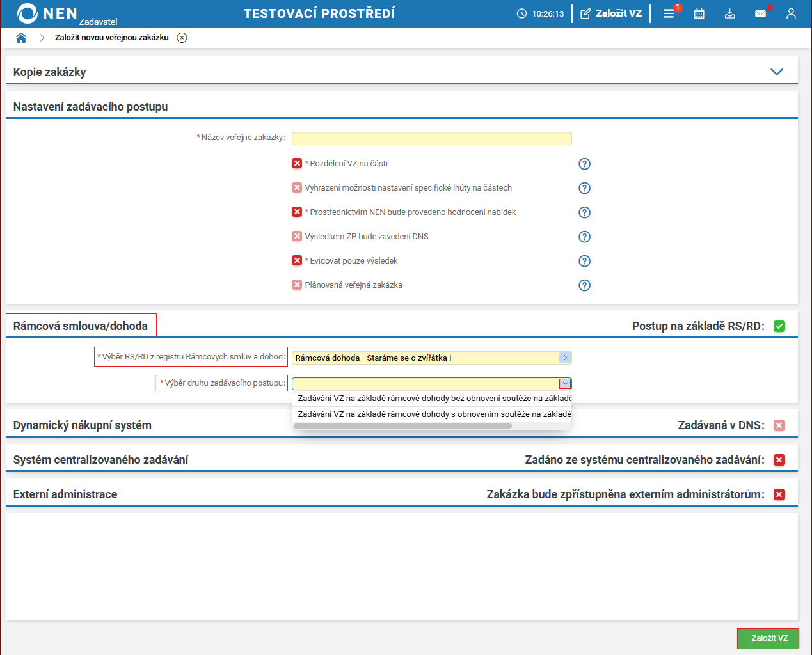Image resolution: width=812 pixels, height=655 pixels.
Task: Toggle Postup na základě RS/RD checkbox
Action: click(779, 326)
